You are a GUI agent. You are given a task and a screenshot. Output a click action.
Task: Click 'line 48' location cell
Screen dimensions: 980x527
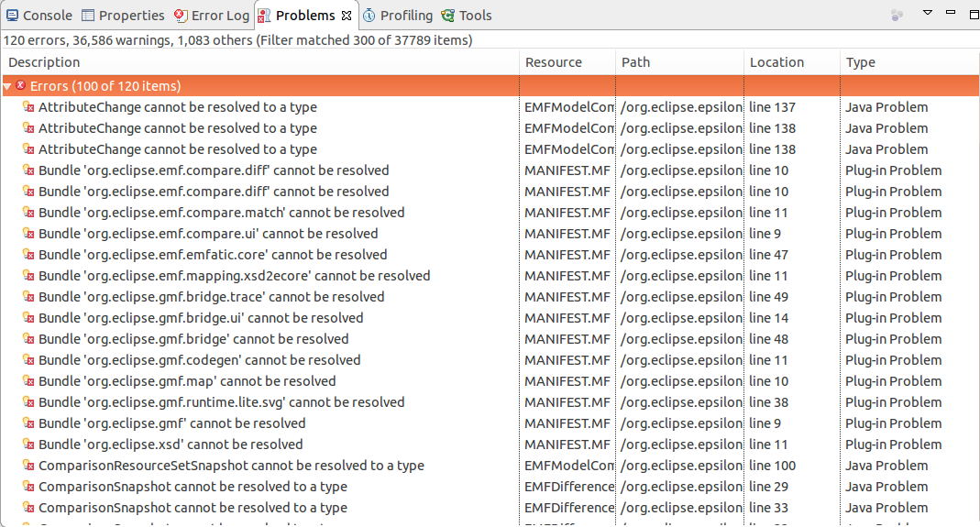(x=769, y=339)
